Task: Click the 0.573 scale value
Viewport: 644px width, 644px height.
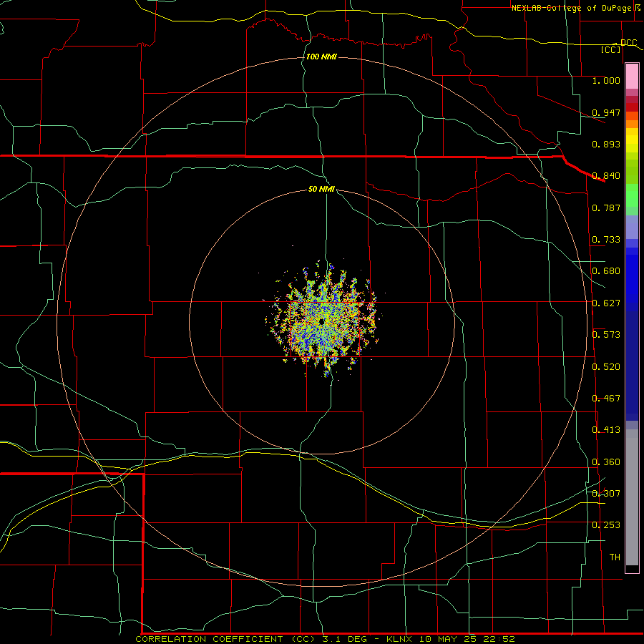Action: click(x=606, y=335)
